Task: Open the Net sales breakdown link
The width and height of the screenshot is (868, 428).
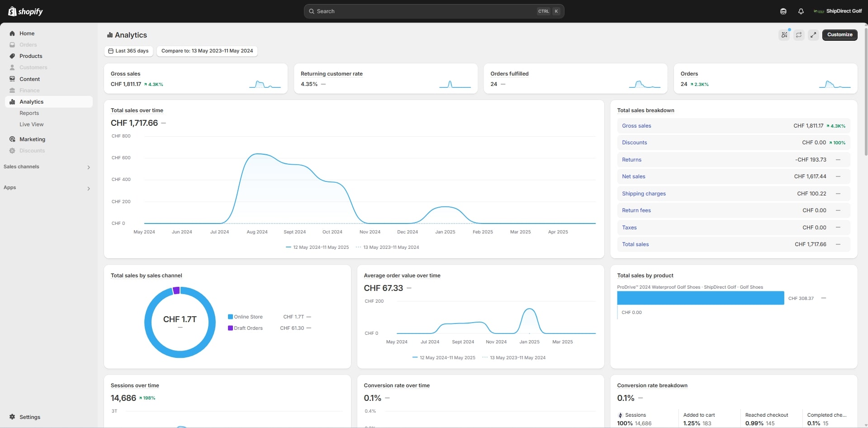Action: pos(633,176)
